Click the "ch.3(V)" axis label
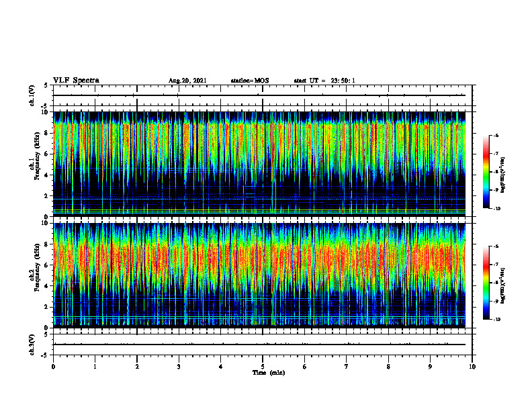Image resolution: width=532 pixels, height=411 pixels. pos(32,345)
